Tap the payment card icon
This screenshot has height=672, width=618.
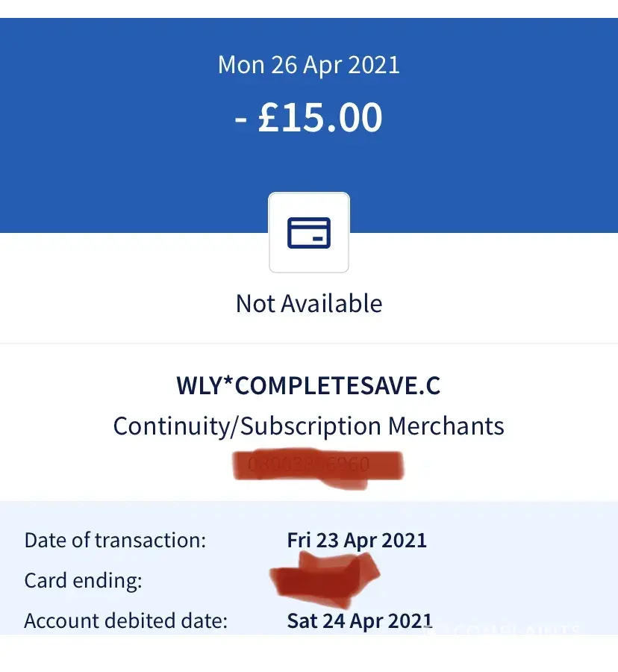point(308,234)
